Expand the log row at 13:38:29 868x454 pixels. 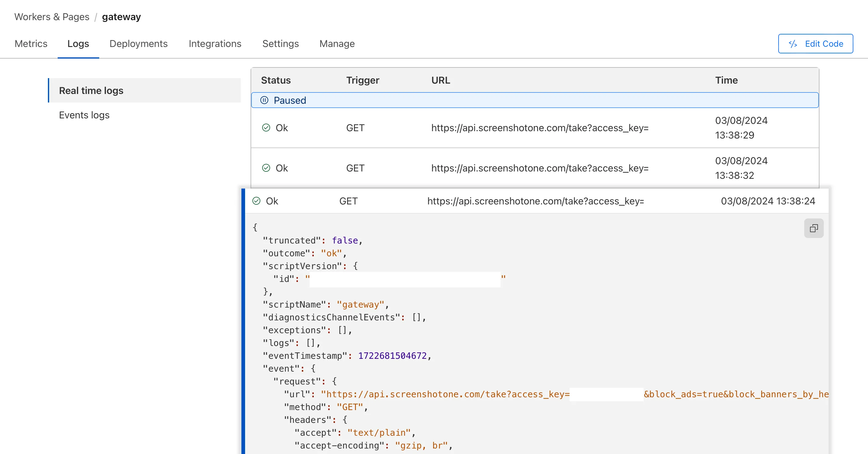534,128
